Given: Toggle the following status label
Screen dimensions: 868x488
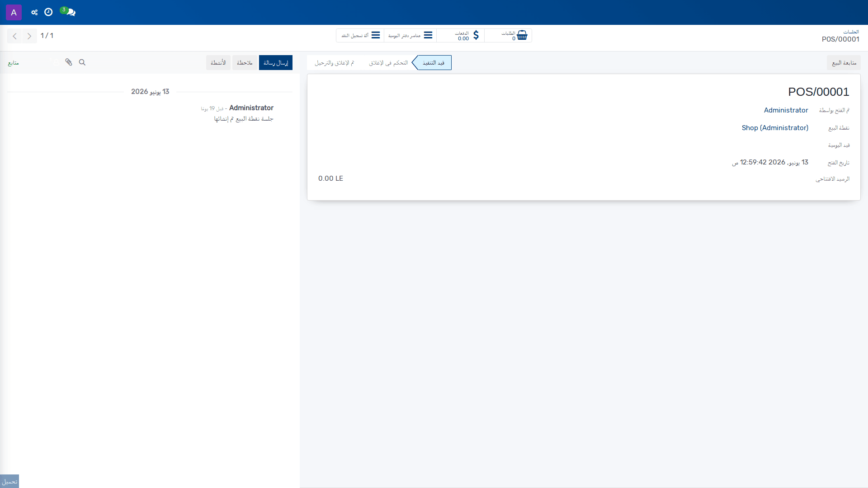Looking at the screenshot, I should [x=14, y=63].
